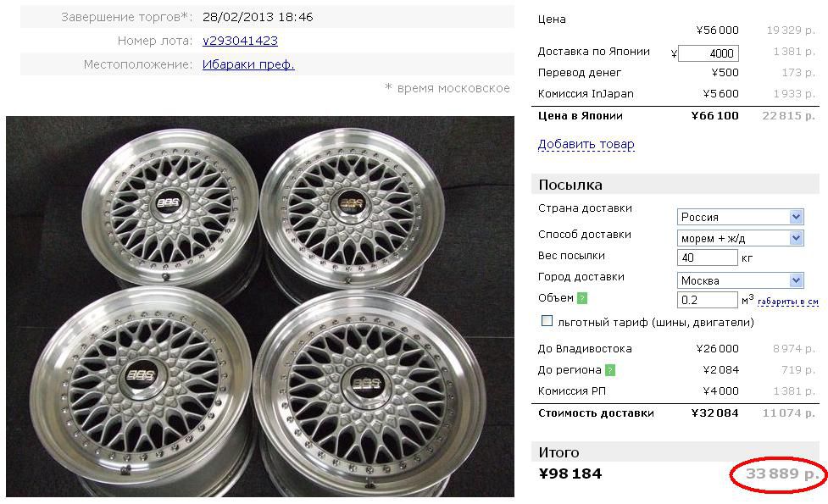
Task: Click the green help icon next to Объем
Action: (582, 298)
